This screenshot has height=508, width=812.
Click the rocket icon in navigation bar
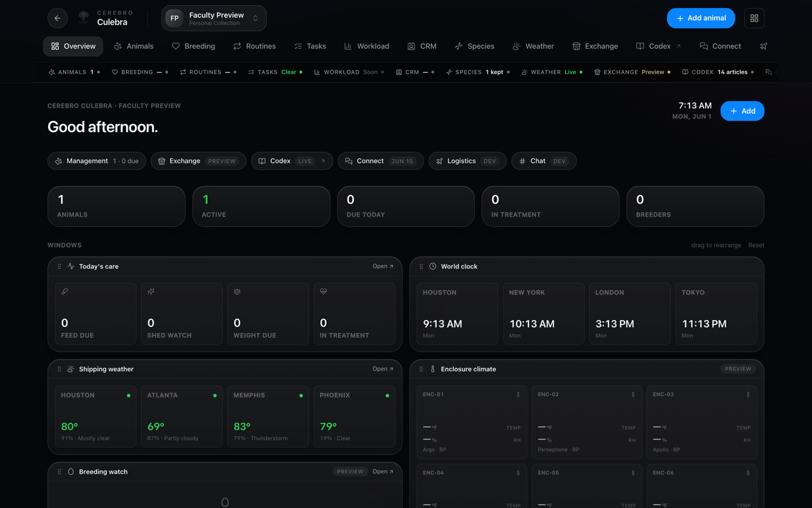[x=763, y=46]
